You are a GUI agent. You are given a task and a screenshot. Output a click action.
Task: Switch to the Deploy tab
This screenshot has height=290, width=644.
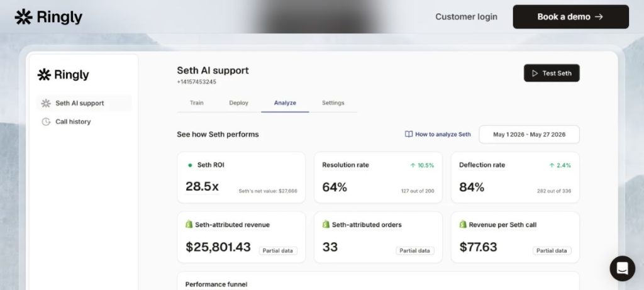[x=238, y=103]
